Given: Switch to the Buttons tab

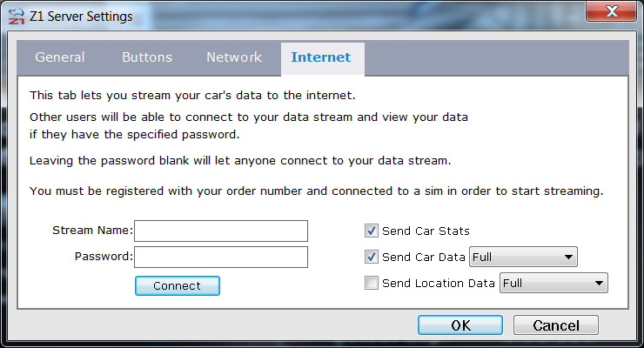Looking at the screenshot, I should click(147, 57).
